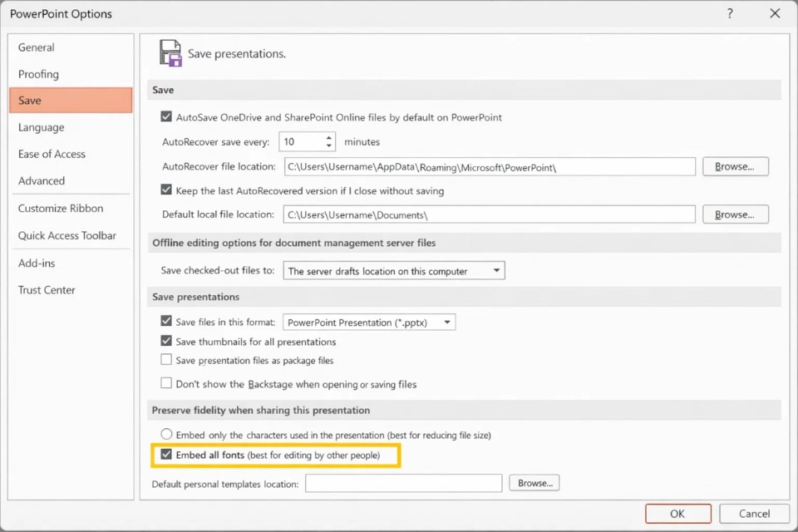Screen dimensions: 798x532
Task: Go to the Trust Center section
Action: point(47,290)
